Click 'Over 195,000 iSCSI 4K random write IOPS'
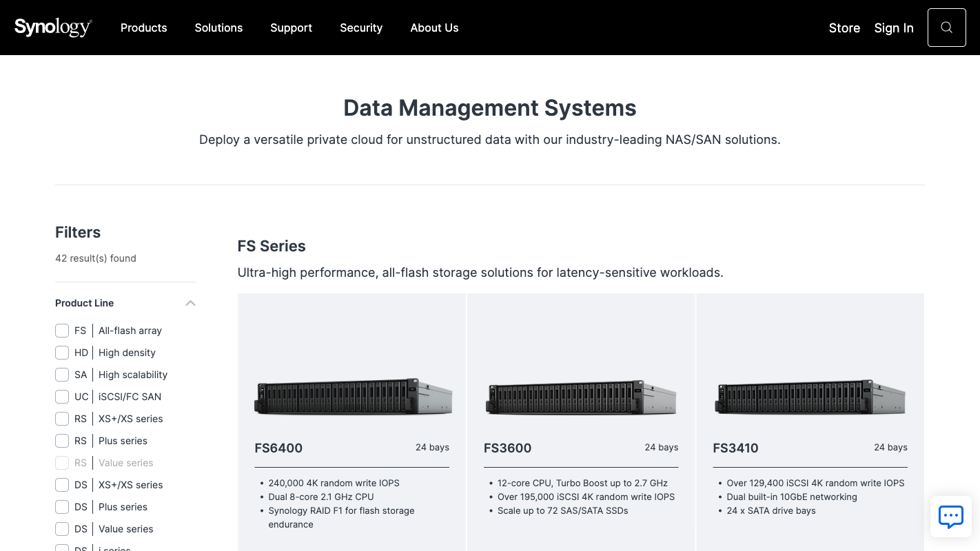Screen dimensions: 980x551 click(x=586, y=497)
